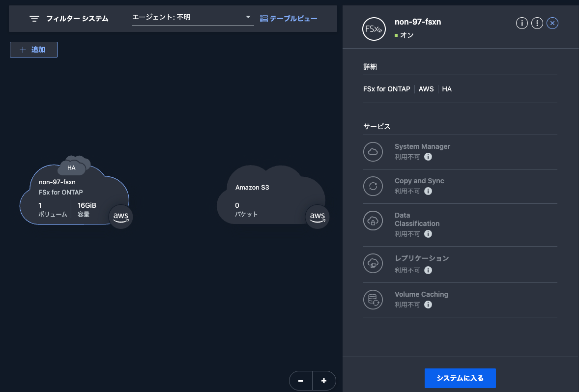Click the HA badge on non-97-fsxn
Image resolution: width=579 pixels, height=392 pixels.
coord(72,168)
